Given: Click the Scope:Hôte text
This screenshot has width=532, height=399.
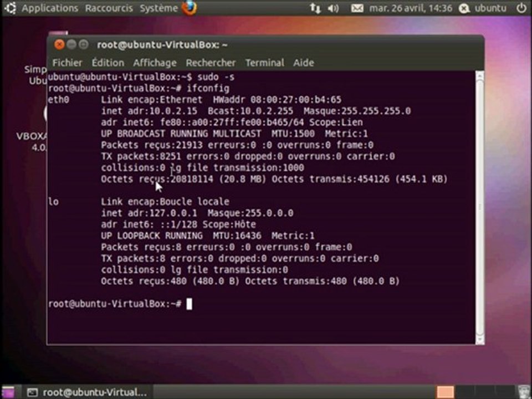Looking at the screenshot, I should [229, 224].
